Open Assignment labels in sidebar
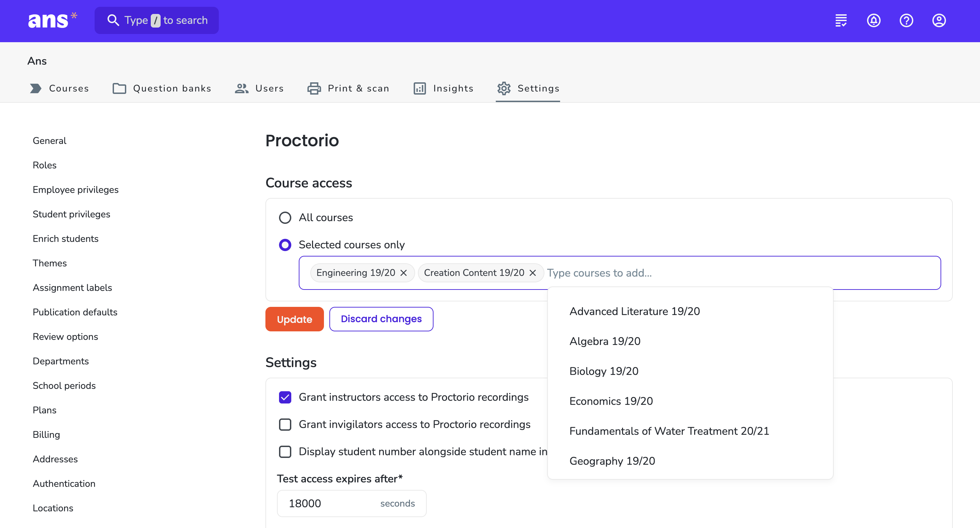This screenshot has height=528, width=980. click(x=72, y=287)
